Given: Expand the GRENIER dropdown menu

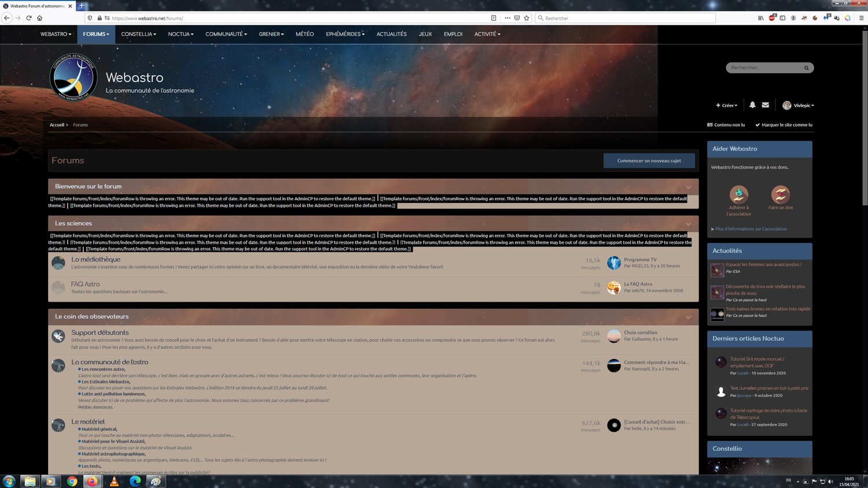Looking at the screenshot, I should (x=271, y=34).
